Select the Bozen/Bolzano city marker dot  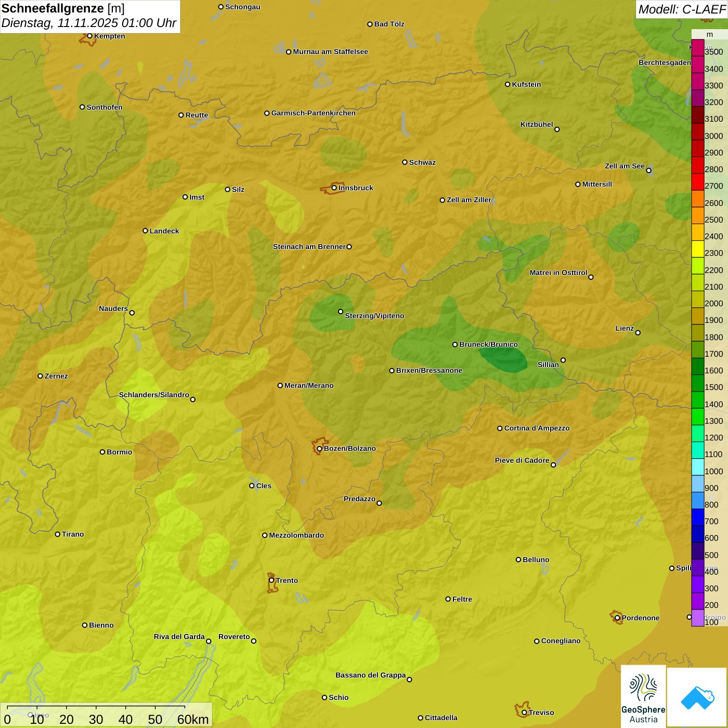(320, 448)
